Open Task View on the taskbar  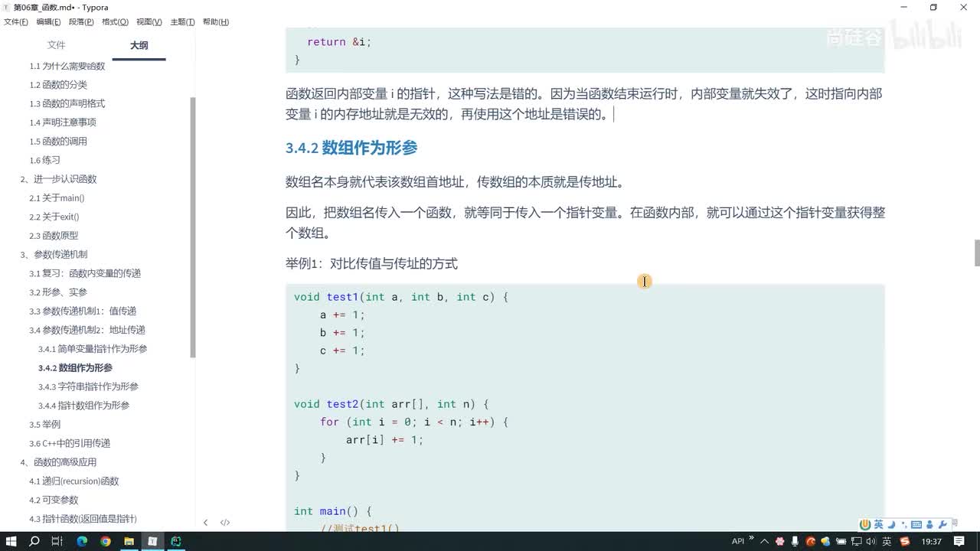(x=57, y=541)
